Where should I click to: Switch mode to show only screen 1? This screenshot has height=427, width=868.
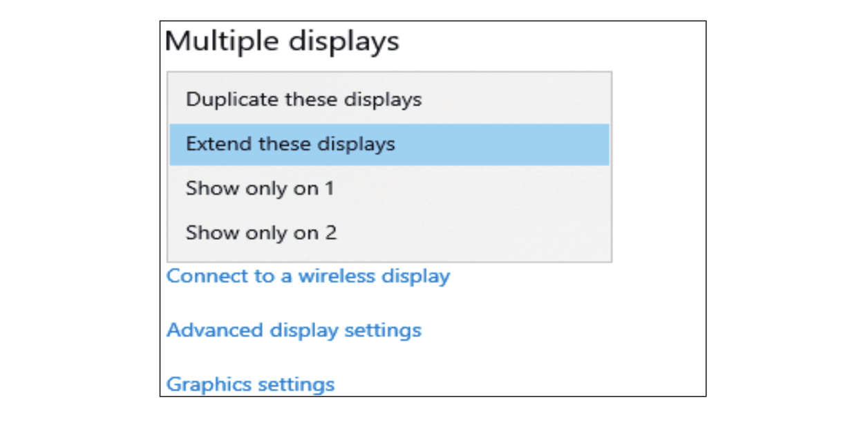click(260, 189)
